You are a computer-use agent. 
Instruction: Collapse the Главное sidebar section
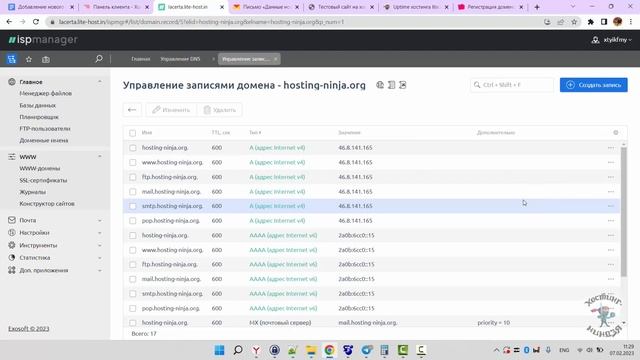coord(100,82)
